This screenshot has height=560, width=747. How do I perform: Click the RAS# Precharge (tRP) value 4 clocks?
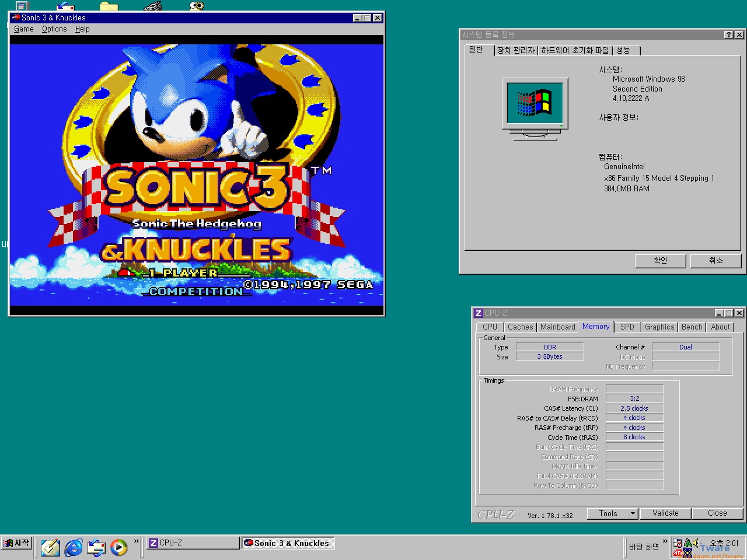634,428
